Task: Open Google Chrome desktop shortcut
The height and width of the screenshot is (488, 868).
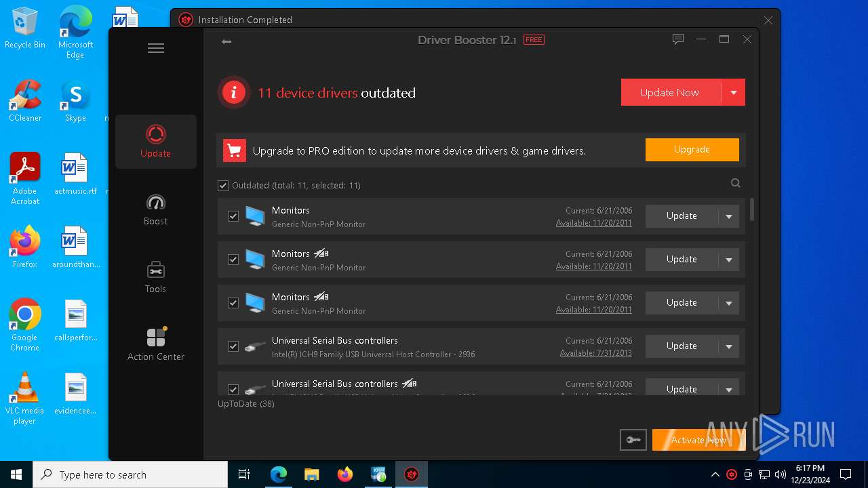Action: (x=25, y=325)
